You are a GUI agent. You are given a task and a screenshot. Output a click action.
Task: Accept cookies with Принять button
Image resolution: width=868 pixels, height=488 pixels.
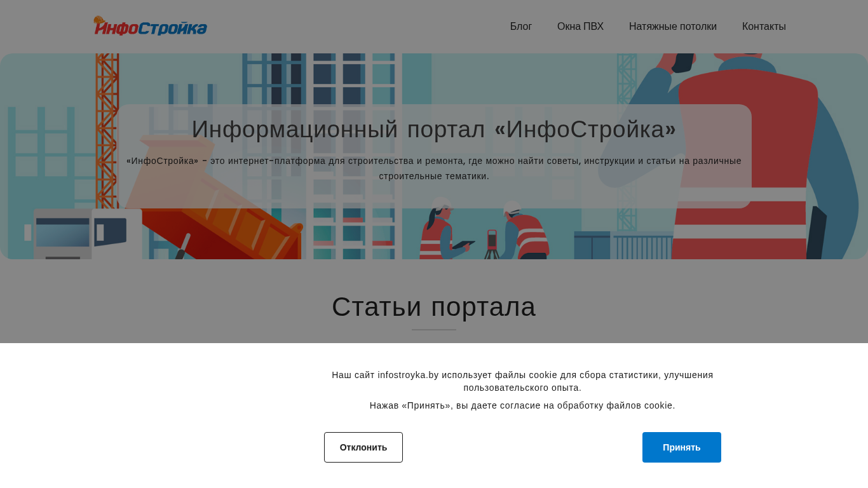[682, 447]
